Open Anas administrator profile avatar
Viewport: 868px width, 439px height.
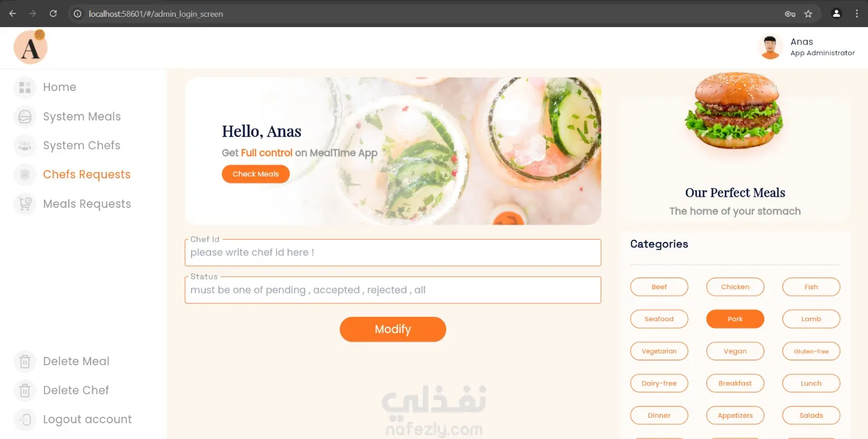click(x=770, y=47)
